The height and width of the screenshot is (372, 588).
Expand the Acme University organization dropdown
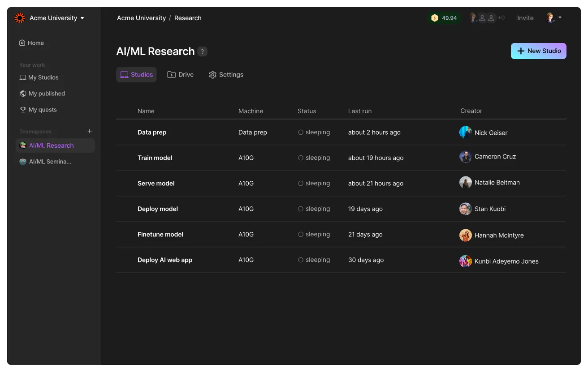click(x=82, y=18)
